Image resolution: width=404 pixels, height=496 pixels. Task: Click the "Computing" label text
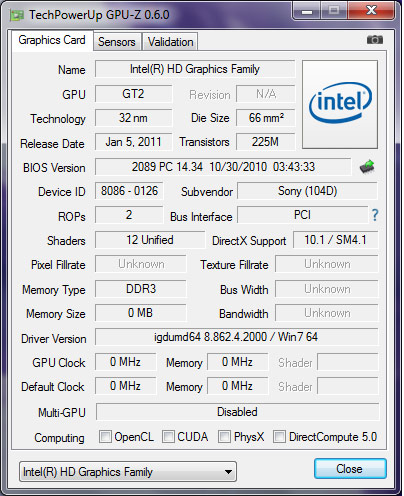point(59,438)
